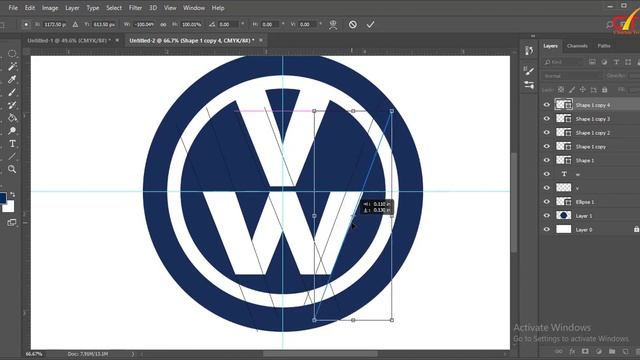Switch to the Untitled-1 document tab
Screen dimensions: 640x360
[69, 40]
